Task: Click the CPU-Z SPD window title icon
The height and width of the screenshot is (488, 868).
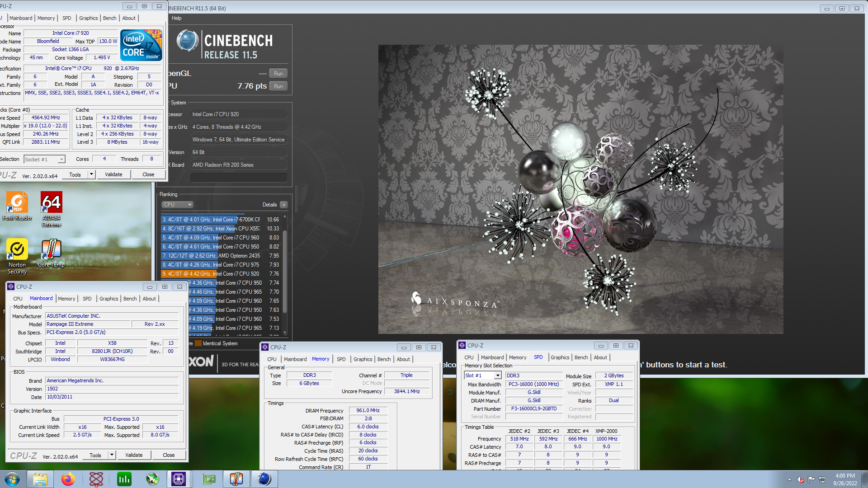Action: tap(462, 345)
